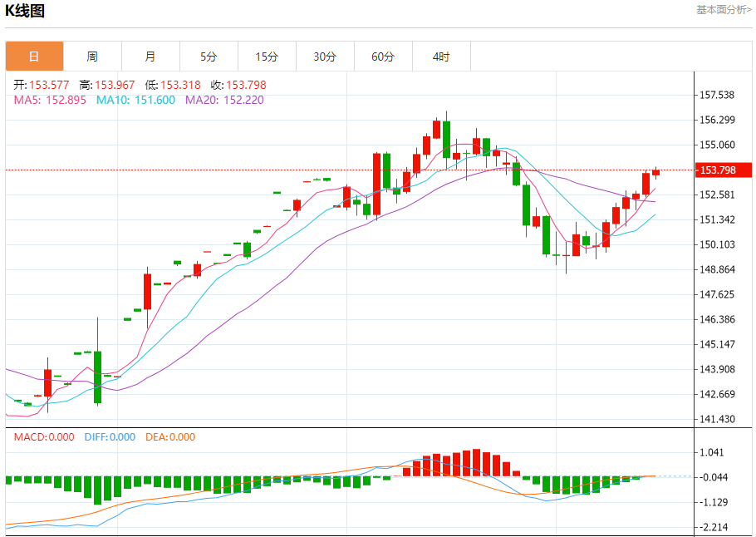The height and width of the screenshot is (537, 756).
Task: Click the MA5 152.895 legend label
Action: click(50, 100)
